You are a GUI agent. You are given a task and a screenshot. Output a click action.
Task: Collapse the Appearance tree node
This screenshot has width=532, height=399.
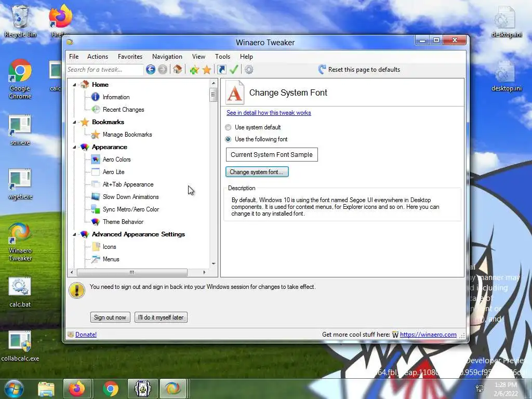[74, 147]
